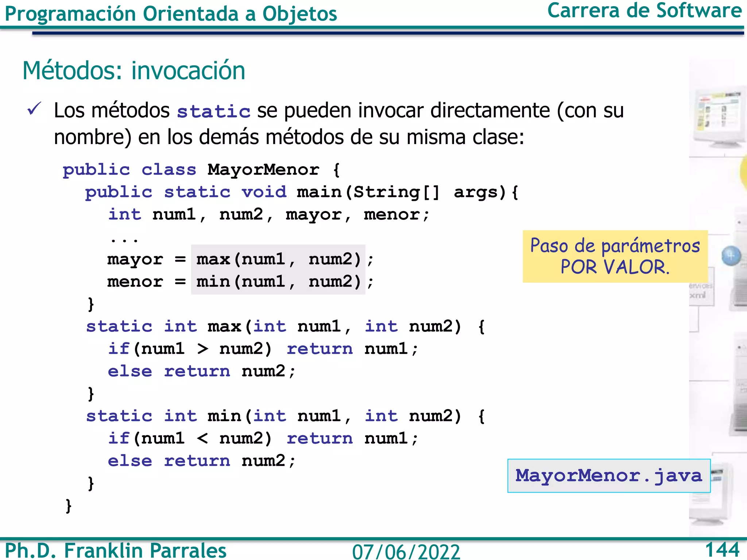Click the 'Carrera de Software' header text
Image resolution: width=747 pixels, height=560 pixels.
click(x=645, y=11)
